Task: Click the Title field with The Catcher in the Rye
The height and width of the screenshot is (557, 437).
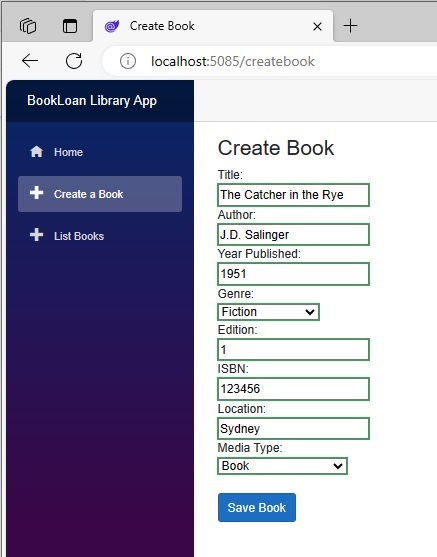Action: point(293,195)
